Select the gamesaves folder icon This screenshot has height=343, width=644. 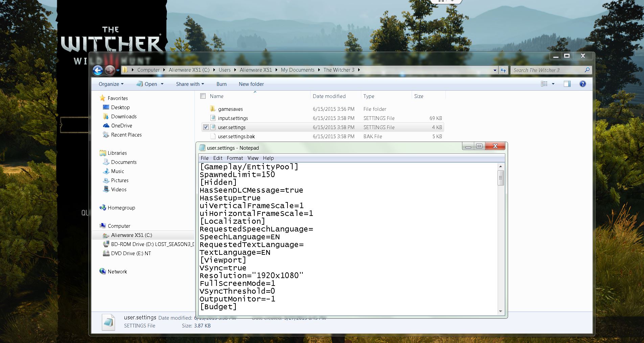[213, 109]
